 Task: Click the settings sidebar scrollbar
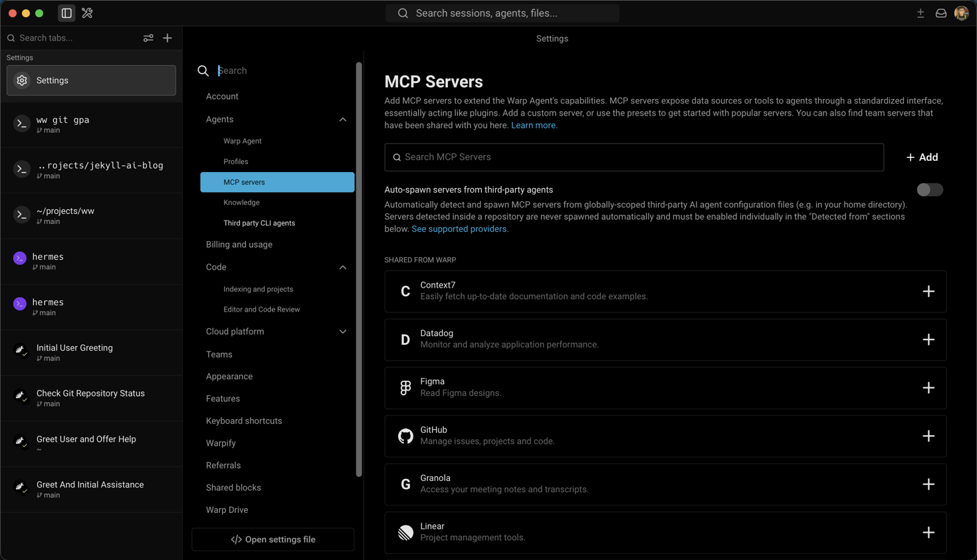pyautogui.click(x=359, y=270)
